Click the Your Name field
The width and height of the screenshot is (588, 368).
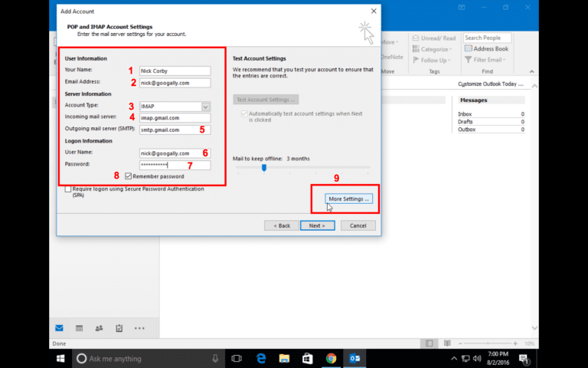point(175,71)
